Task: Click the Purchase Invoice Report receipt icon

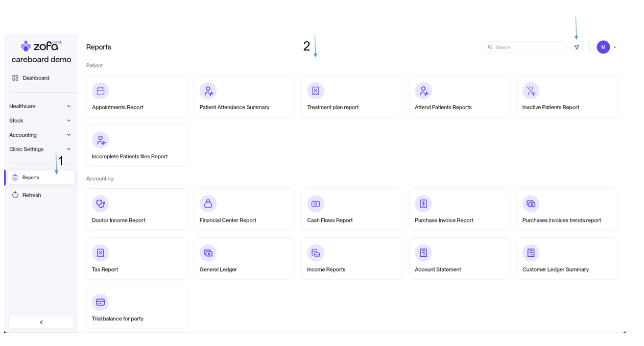Action: tap(423, 204)
